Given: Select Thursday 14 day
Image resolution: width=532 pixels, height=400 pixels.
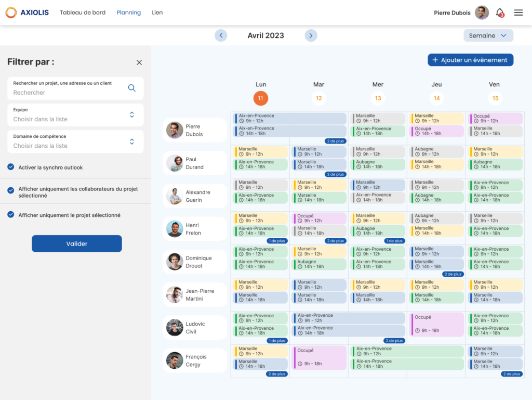Looking at the screenshot, I should 436,98.
